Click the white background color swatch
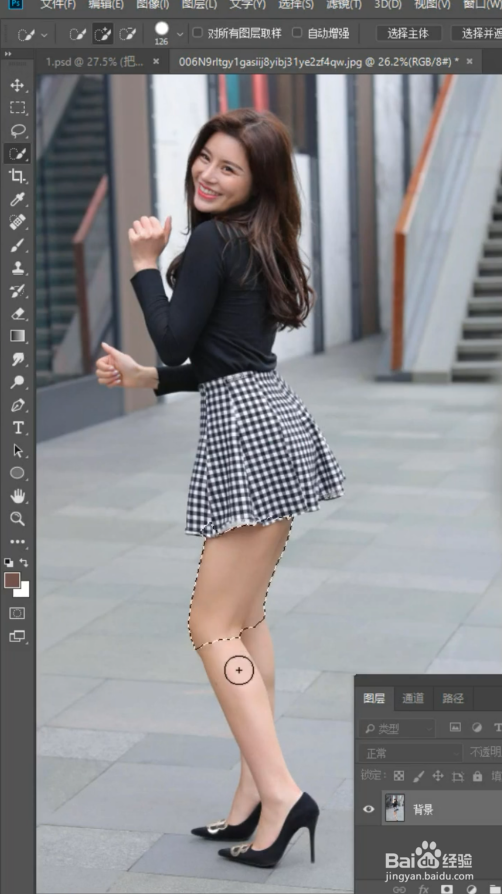Image resolution: width=502 pixels, height=894 pixels. pyautogui.click(x=23, y=591)
